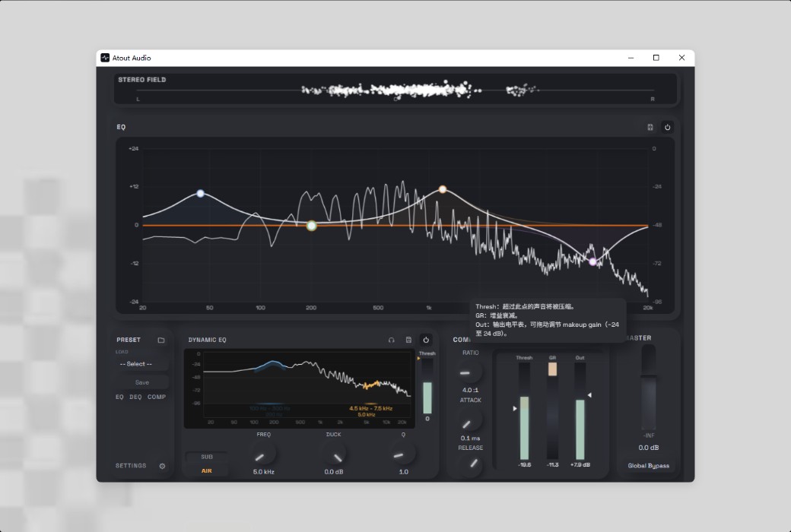Select the SUB band button

(x=207, y=457)
